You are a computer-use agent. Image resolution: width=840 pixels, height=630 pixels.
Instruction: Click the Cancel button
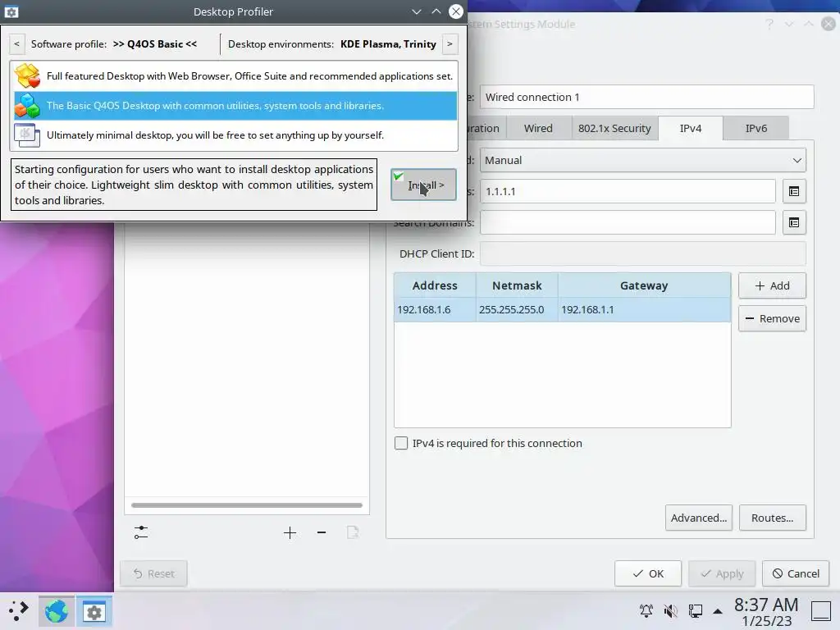(x=796, y=573)
